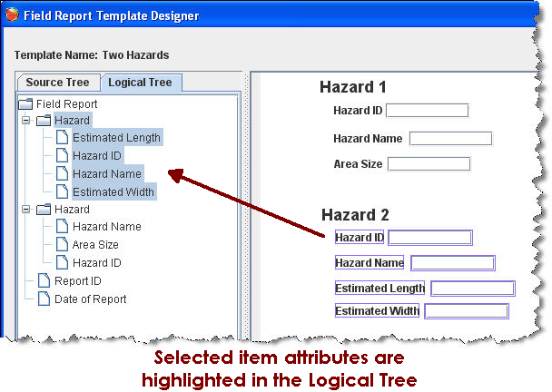Select Estimated Width in the tree
The height and width of the screenshot is (392, 552).
(x=113, y=191)
